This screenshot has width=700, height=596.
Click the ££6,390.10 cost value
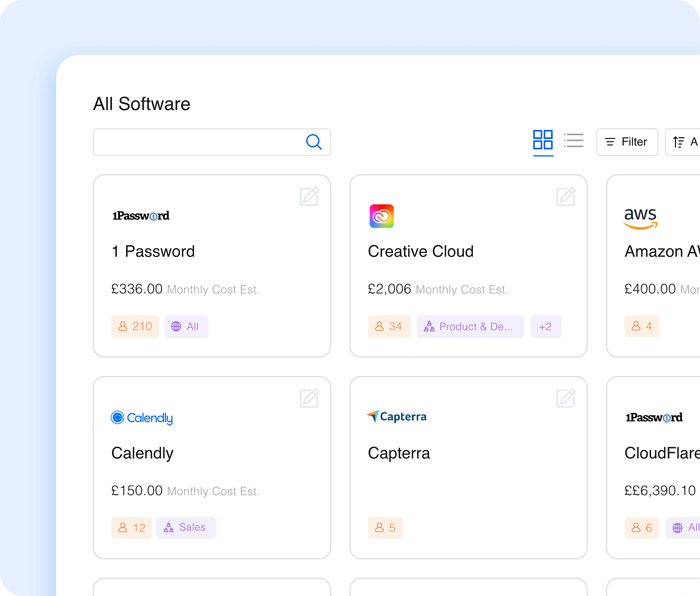pos(660,491)
